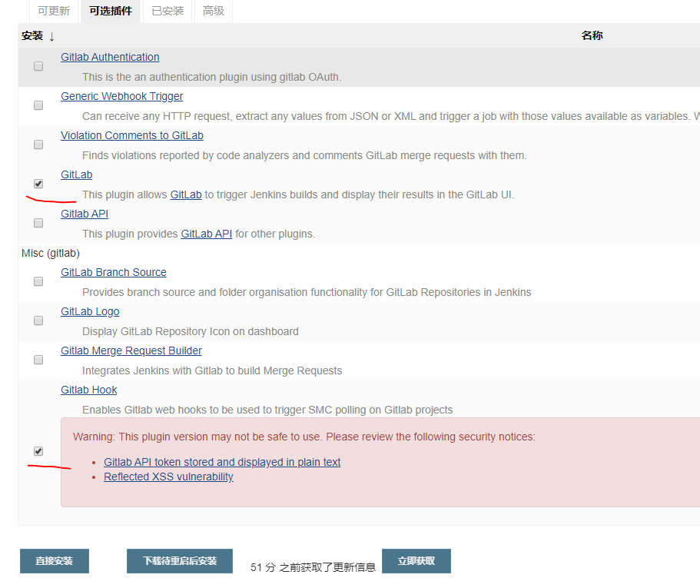Open the Gitlab Hook plugin link

pos(89,390)
